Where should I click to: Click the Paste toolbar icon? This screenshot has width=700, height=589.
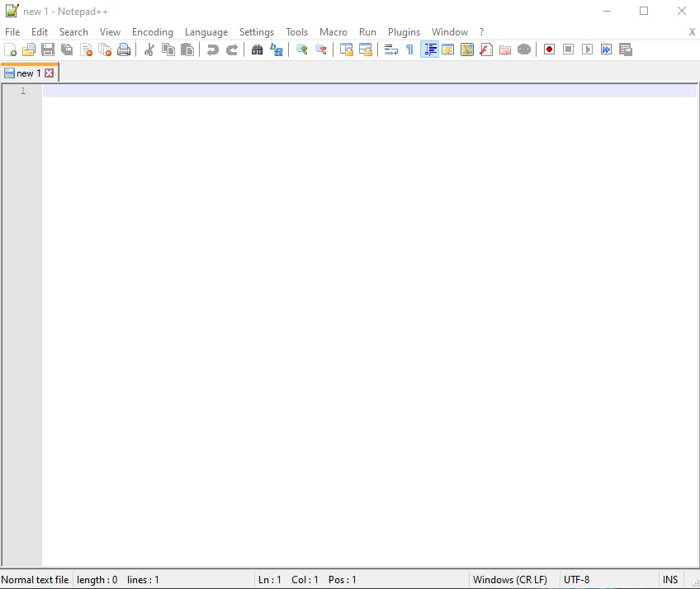(x=187, y=49)
